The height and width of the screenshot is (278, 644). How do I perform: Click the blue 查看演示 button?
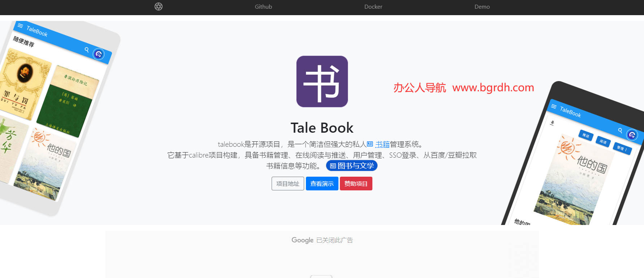(x=322, y=184)
